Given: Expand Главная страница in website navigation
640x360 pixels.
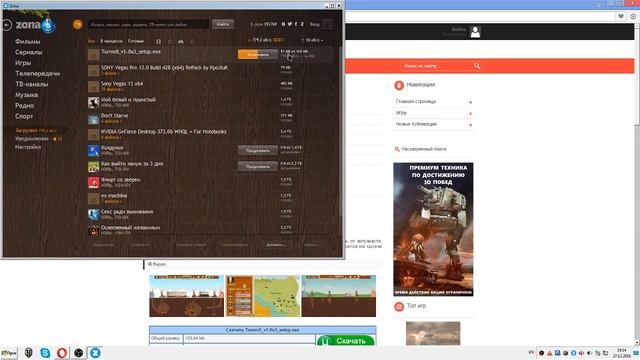Looking at the screenshot, I should point(470,102).
